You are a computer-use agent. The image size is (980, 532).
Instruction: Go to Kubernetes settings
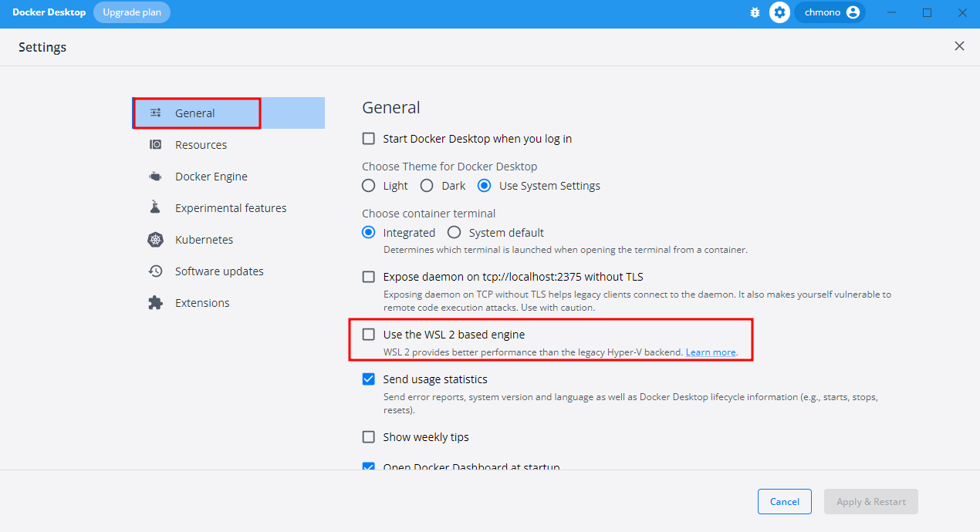228,240
